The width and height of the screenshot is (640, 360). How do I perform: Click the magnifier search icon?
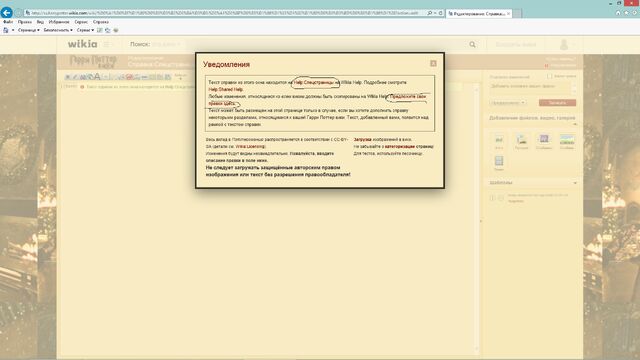click(x=472, y=44)
